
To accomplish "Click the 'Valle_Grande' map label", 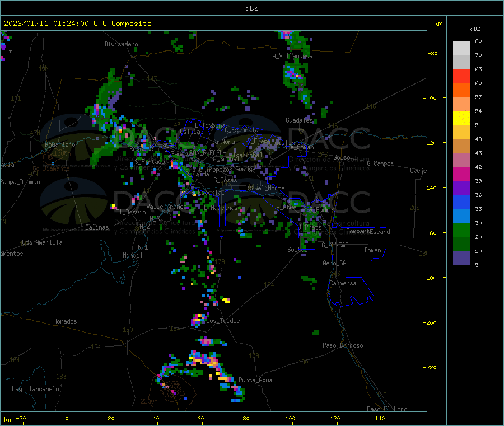I will 166,206.
